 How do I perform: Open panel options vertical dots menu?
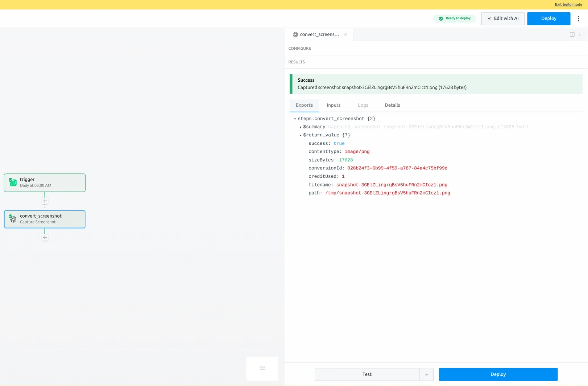coord(580,34)
